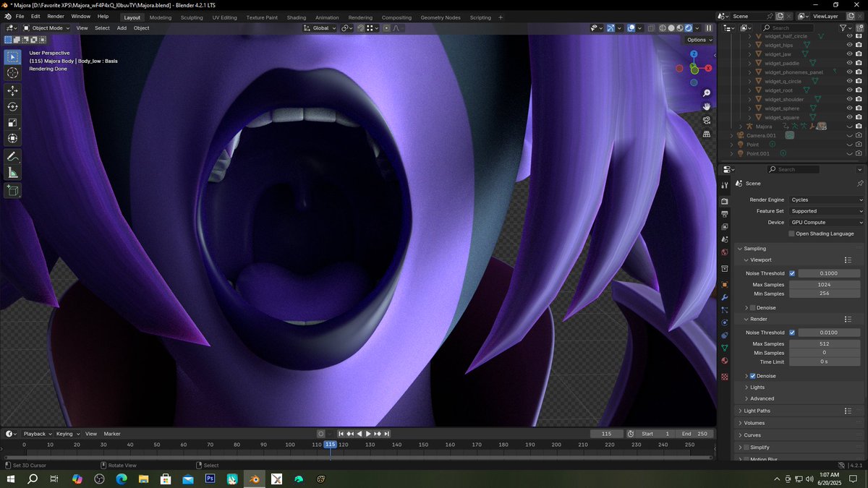
Task: Open the Physics properties tab
Action: [x=724, y=322]
